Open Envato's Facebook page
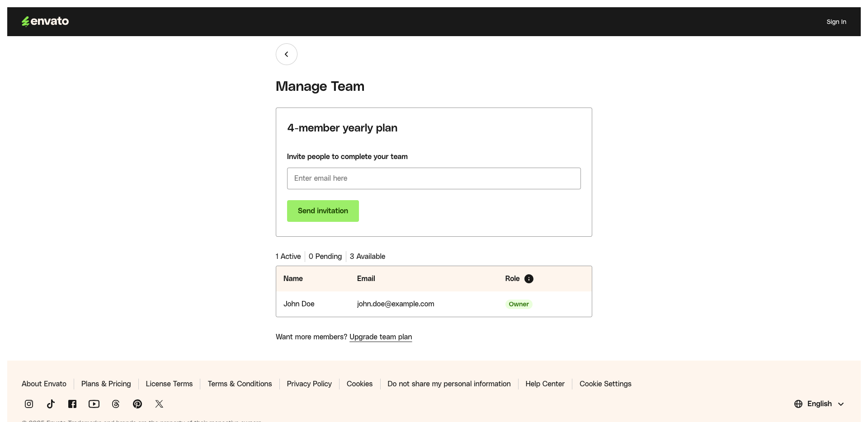Screen dimensions: 868x422 [72, 404]
